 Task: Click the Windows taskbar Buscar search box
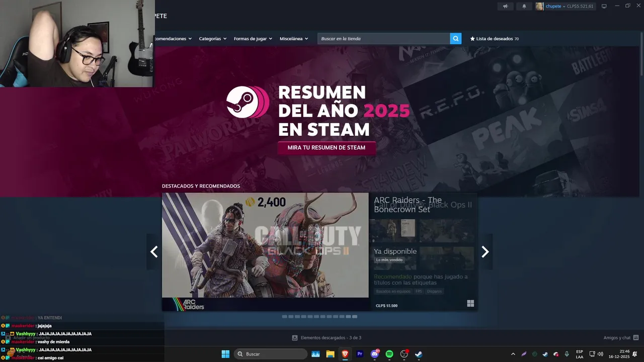coord(271,354)
